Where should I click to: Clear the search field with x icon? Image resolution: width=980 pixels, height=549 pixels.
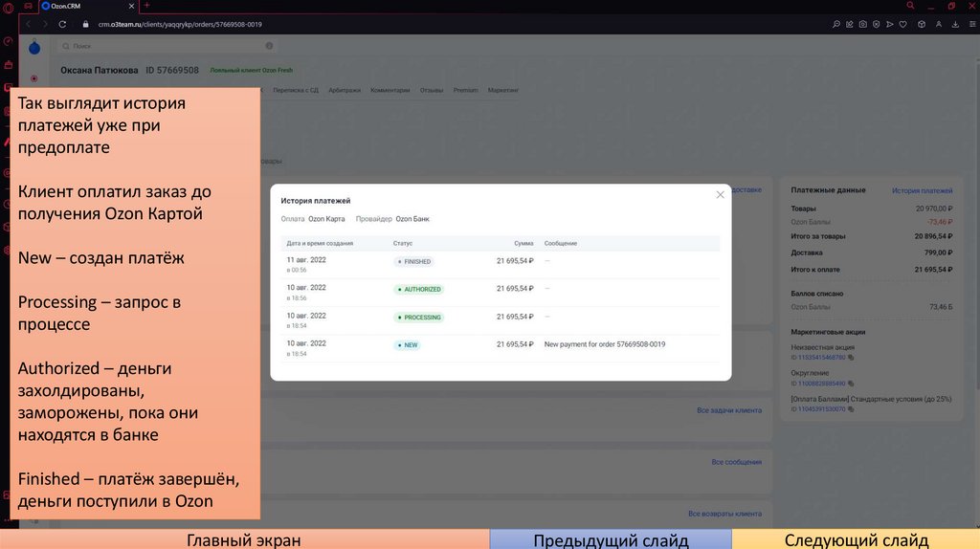(x=269, y=46)
